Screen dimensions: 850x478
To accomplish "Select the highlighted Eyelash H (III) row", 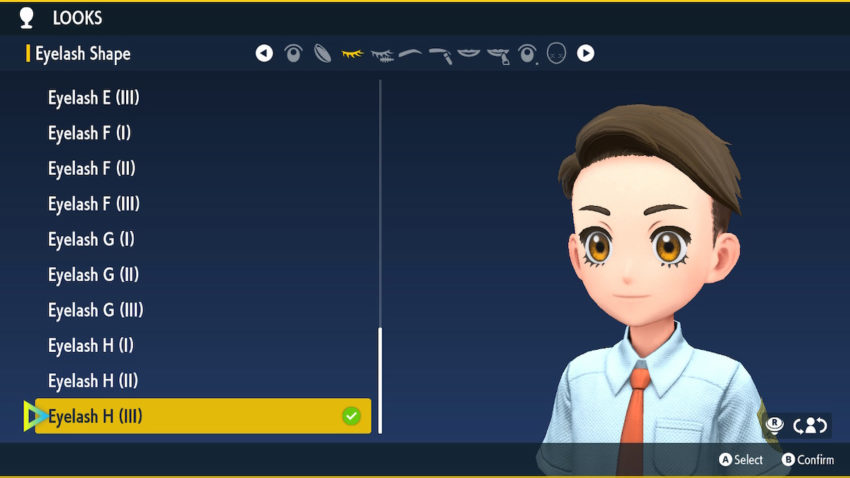I will (x=203, y=416).
